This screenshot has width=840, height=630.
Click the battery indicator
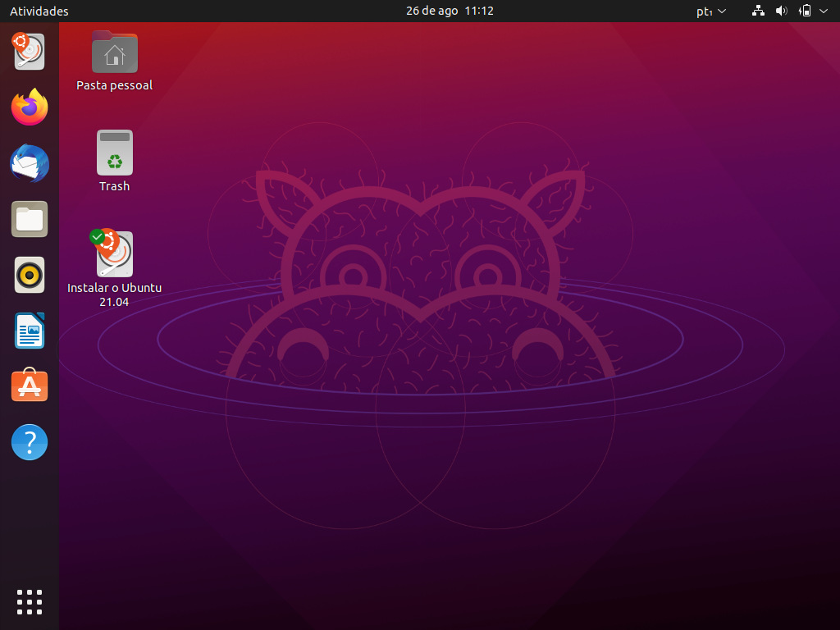click(805, 11)
